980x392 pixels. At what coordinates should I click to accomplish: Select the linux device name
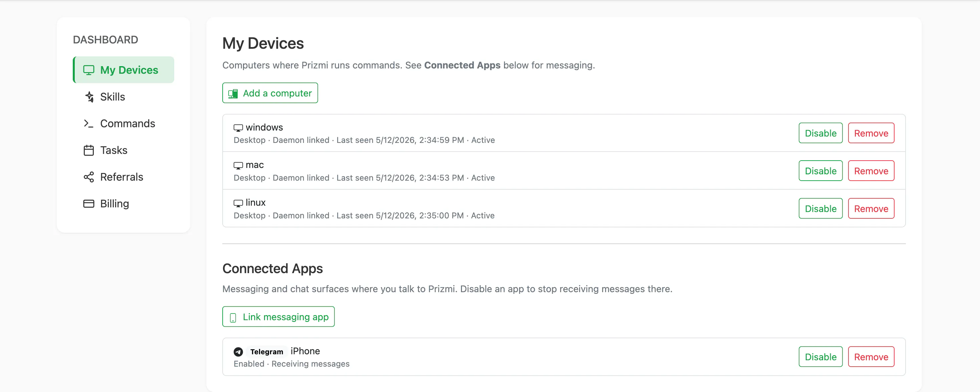point(255,202)
